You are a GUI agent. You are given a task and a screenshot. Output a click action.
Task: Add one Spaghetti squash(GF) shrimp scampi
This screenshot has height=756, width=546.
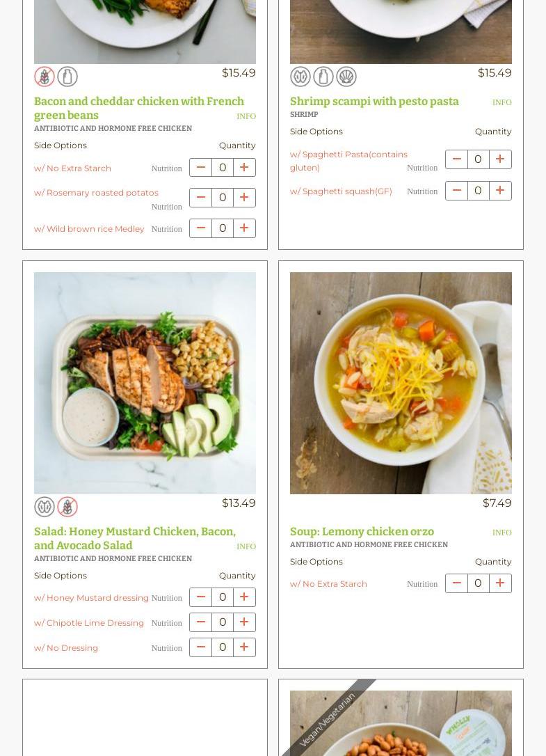500,191
